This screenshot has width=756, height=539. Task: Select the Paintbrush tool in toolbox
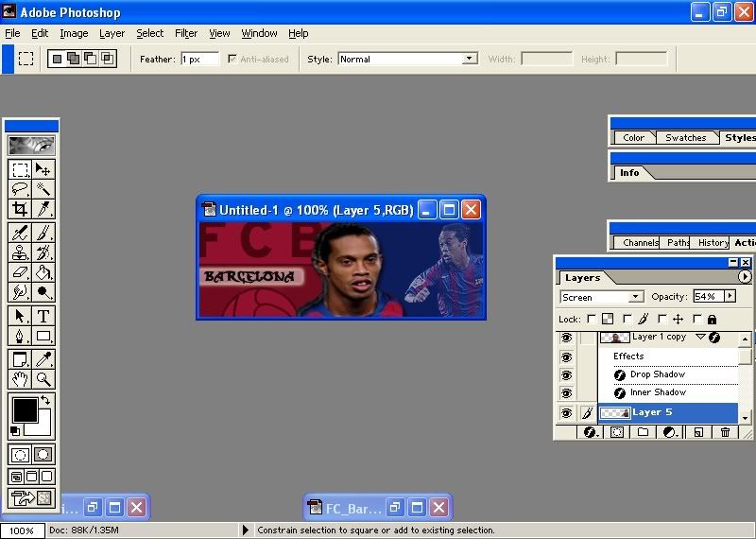click(x=43, y=233)
